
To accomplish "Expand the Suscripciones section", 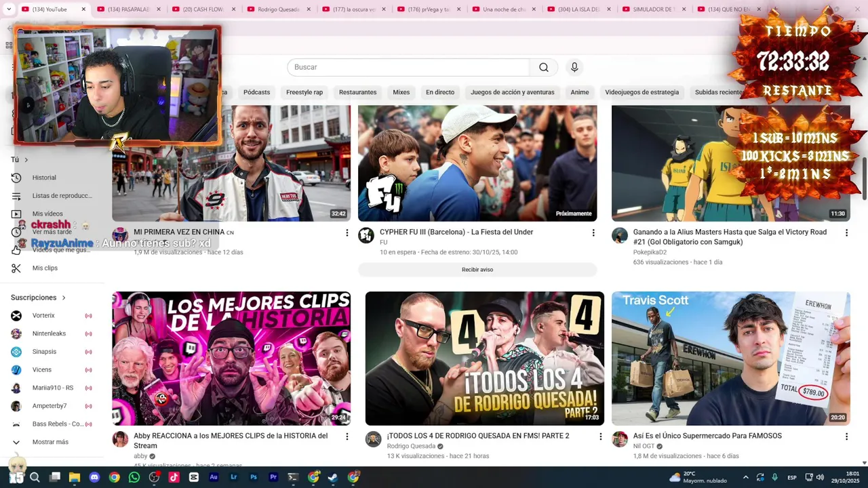I will [x=39, y=298].
